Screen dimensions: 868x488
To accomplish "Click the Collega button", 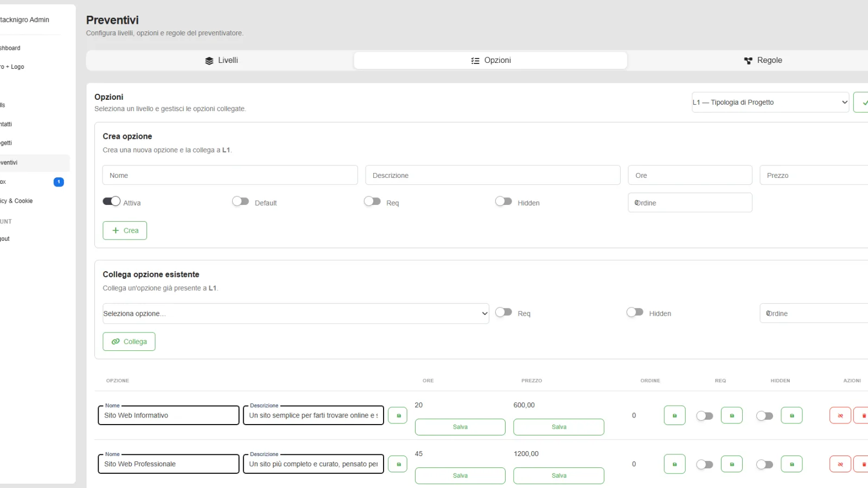I will click(x=129, y=342).
